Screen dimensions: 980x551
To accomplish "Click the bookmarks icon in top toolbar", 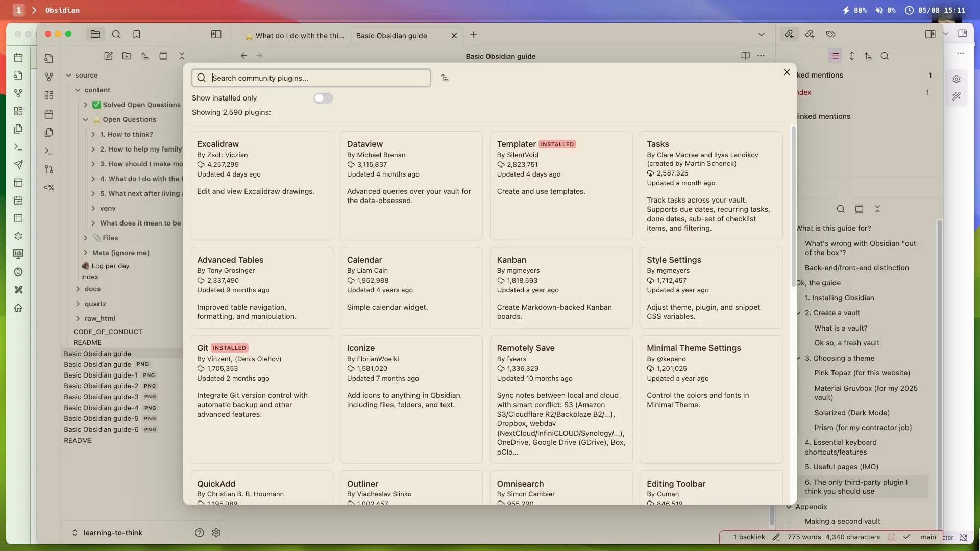I will (136, 34).
